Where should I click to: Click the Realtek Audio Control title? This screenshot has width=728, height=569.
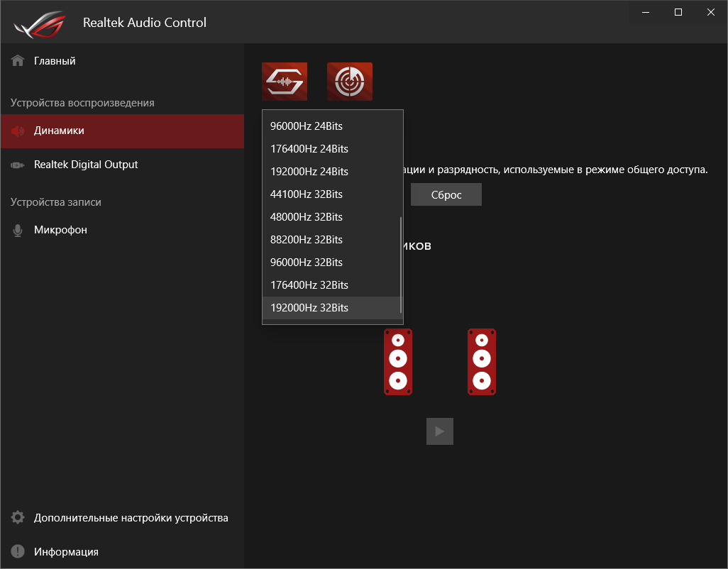point(144,23)
